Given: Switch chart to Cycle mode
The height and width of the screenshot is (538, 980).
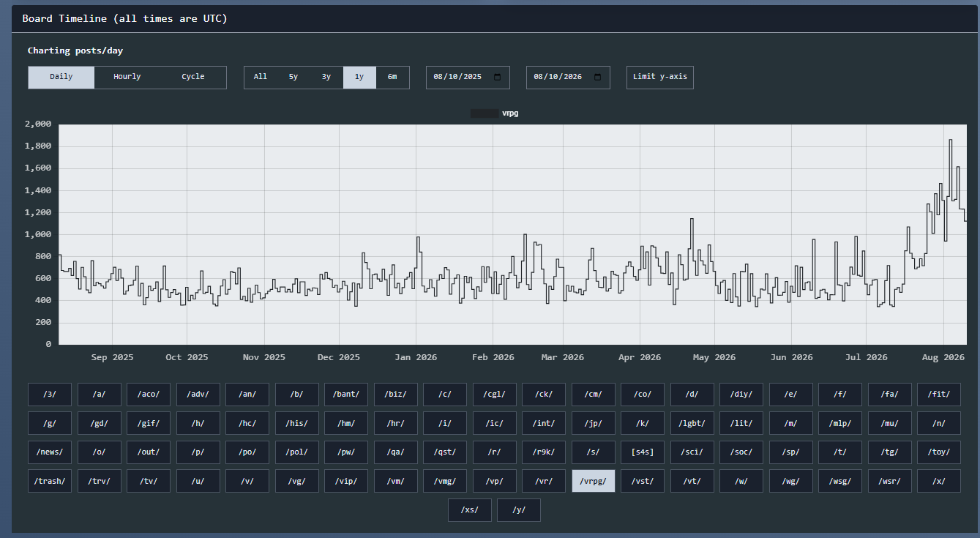Looking at the screenshot, I should tap(193, 77).
